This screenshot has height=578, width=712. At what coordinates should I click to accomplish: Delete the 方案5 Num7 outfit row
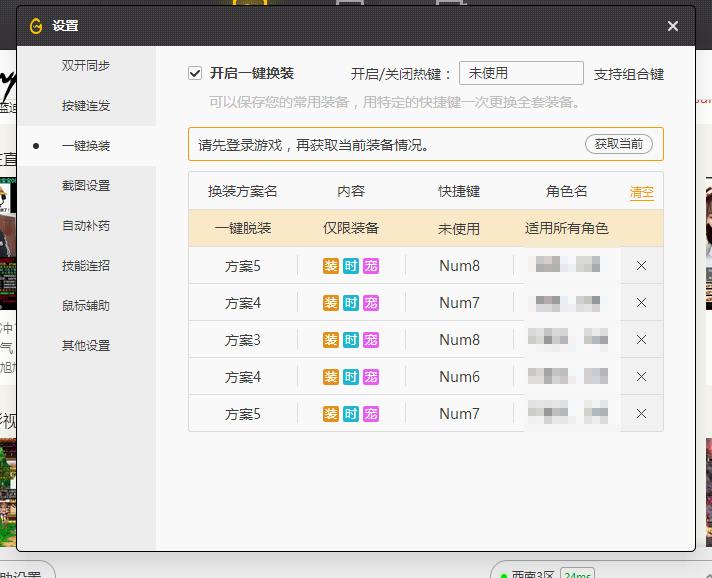coord(641,414)
